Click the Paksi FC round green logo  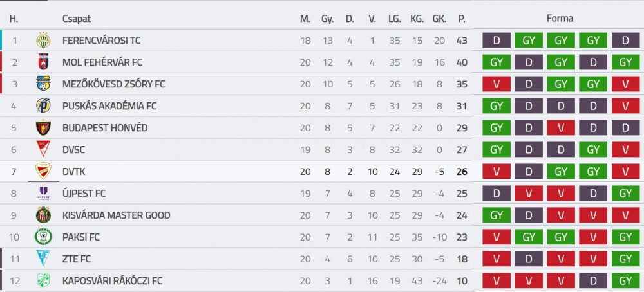click(x=43, y=237)
